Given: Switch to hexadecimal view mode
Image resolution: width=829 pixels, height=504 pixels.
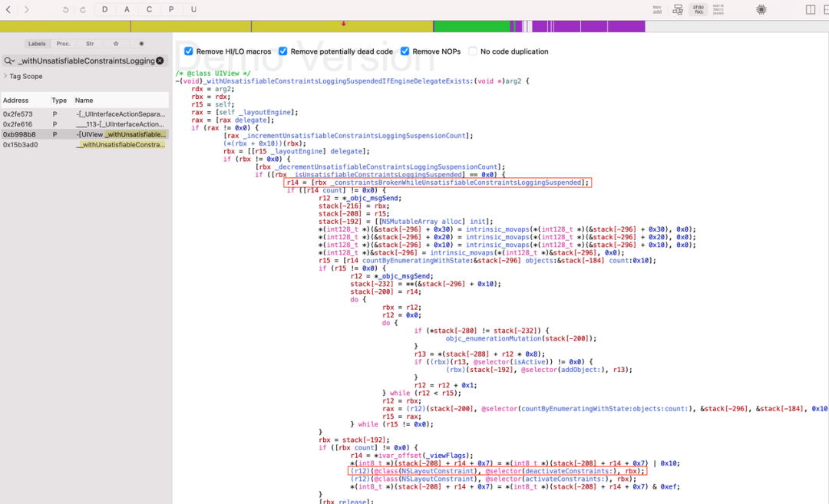Looking at the screenshot, I should tap(718, 9).
